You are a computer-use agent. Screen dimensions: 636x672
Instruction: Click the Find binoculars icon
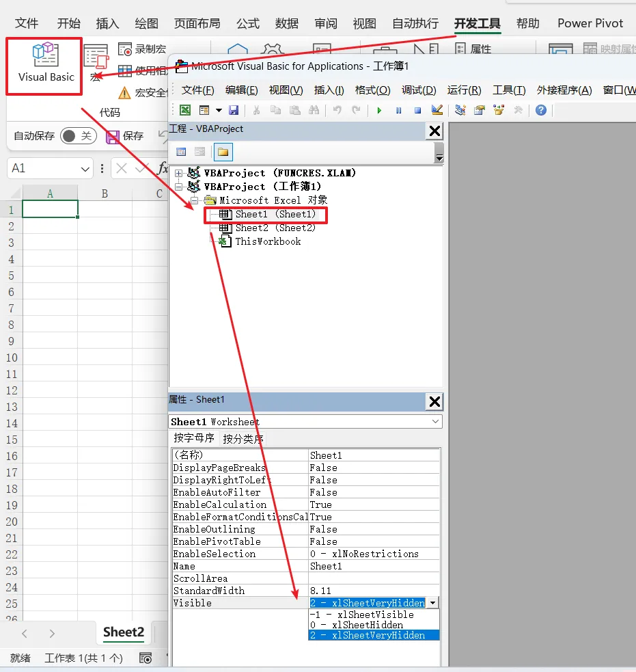(x=314, y=110)
